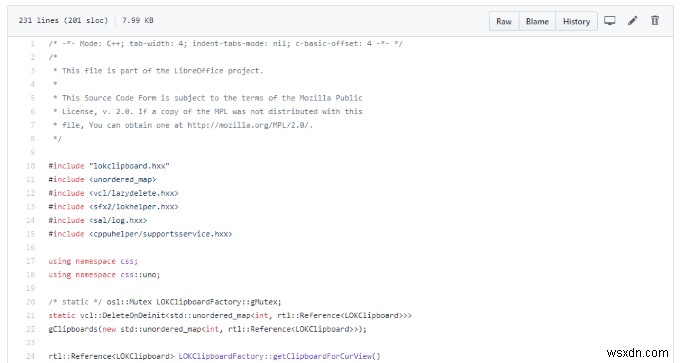Click the Mode: C++ modeline comment
The height and width of the screenshot is (363, 680).
click(226, 43)
